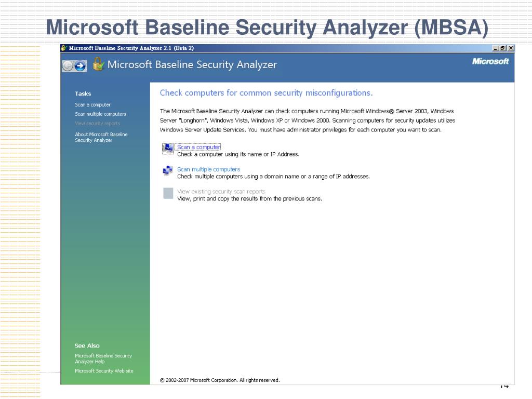This screenshot has width=532, height=399.
Task: Minimize the MBSA window
Action: [x=495, y=48]
